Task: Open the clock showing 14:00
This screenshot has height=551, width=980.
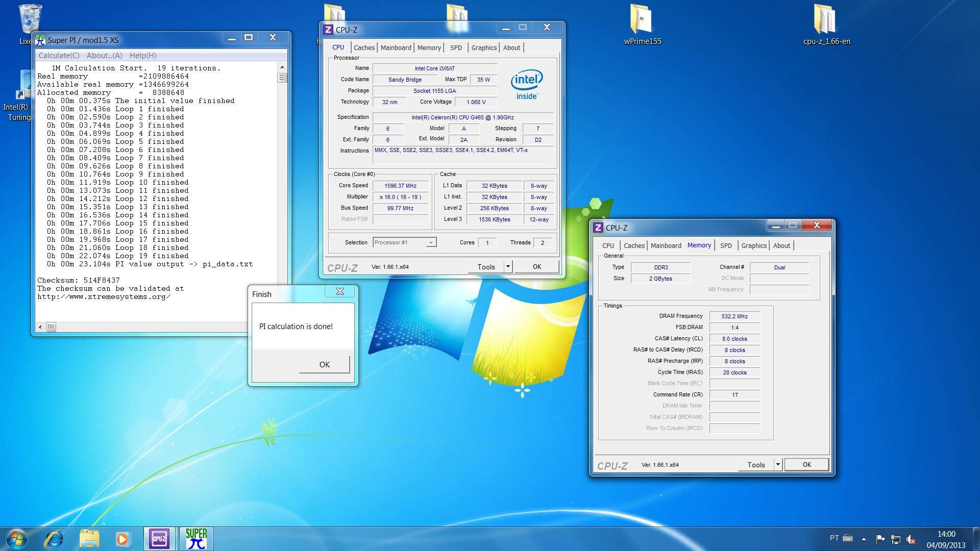Action: pyautogui.click(x=946, y=539)
